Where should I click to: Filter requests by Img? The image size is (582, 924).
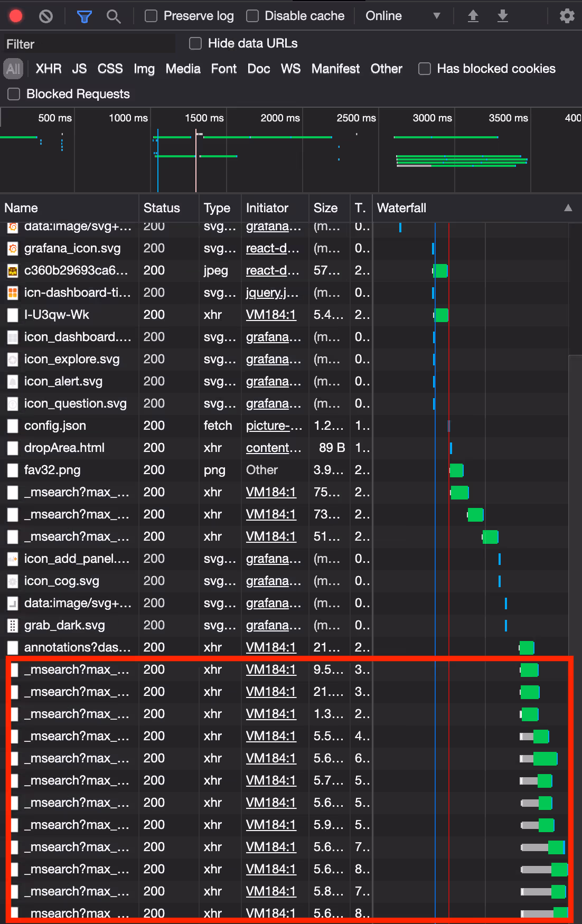point(144,69)
